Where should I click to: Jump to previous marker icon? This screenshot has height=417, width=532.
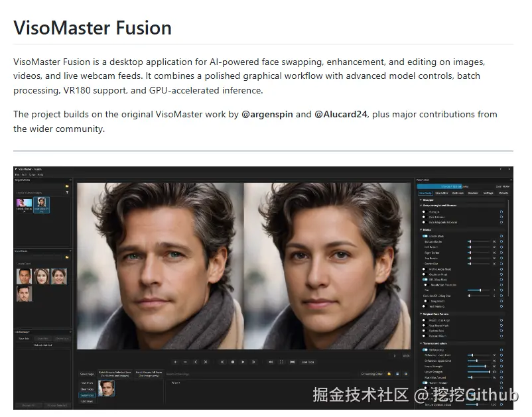pos(196,362)
